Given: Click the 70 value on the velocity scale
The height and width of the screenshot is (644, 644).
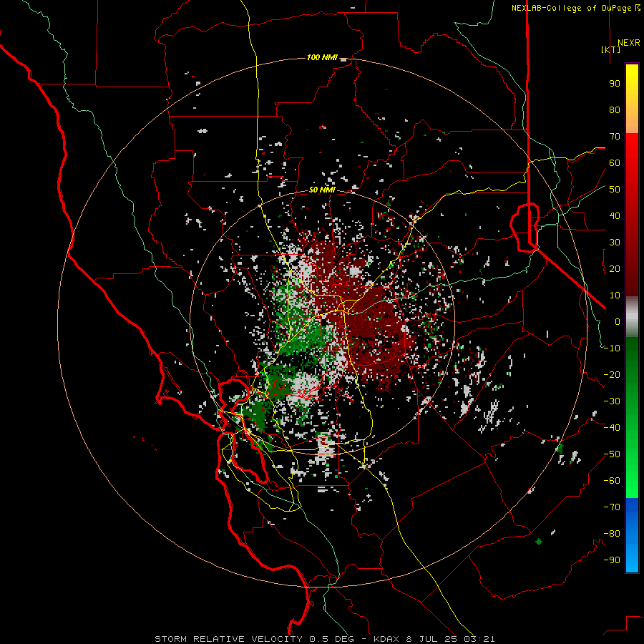Looking at the screenshot, I should (615, 137).
